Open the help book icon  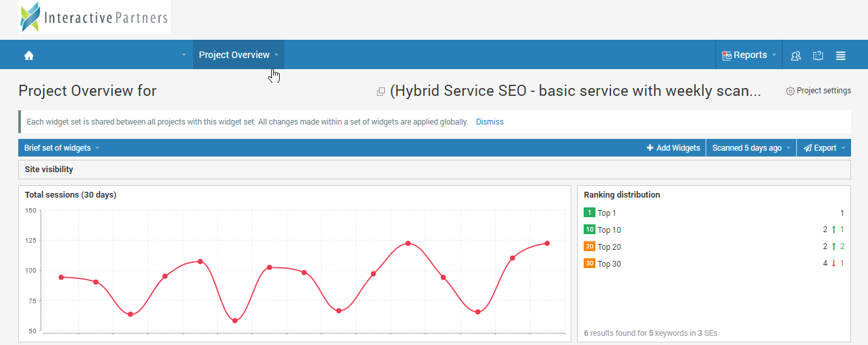818,55
